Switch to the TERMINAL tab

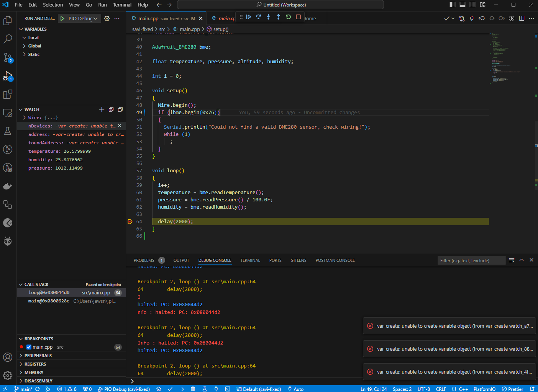pos(250,260)
